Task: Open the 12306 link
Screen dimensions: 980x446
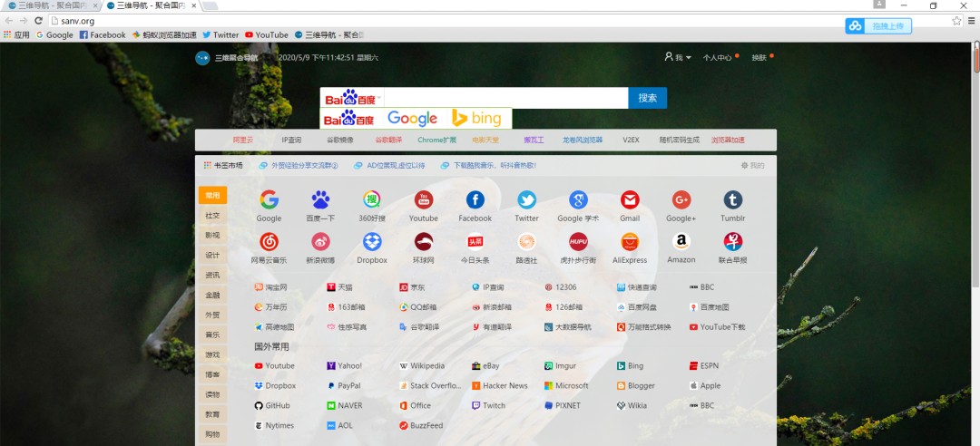Action: click(x=560, y=287)
